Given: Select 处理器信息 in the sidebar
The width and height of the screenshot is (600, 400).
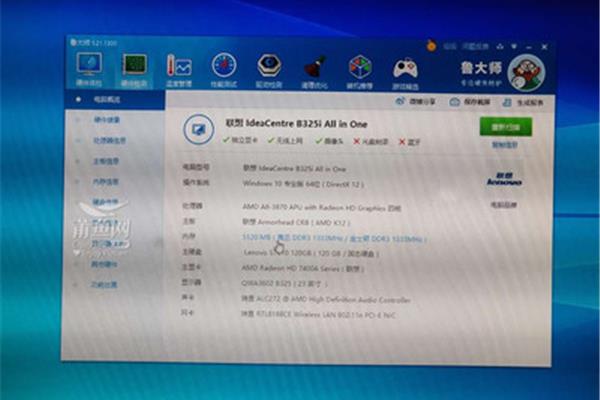Looking at the screenshot, I should (x=110, y=140).
